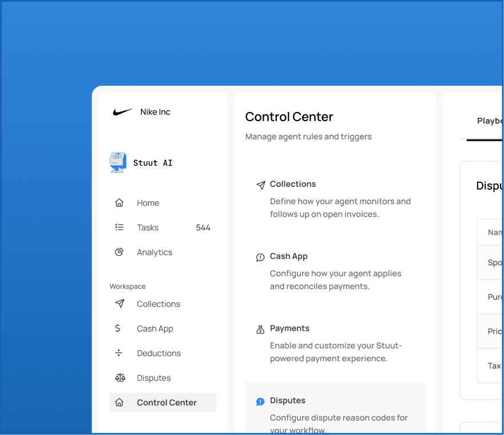Click the 'Tax' row in the table
This screenshot has height=435, width=504.
coord(490,366)
